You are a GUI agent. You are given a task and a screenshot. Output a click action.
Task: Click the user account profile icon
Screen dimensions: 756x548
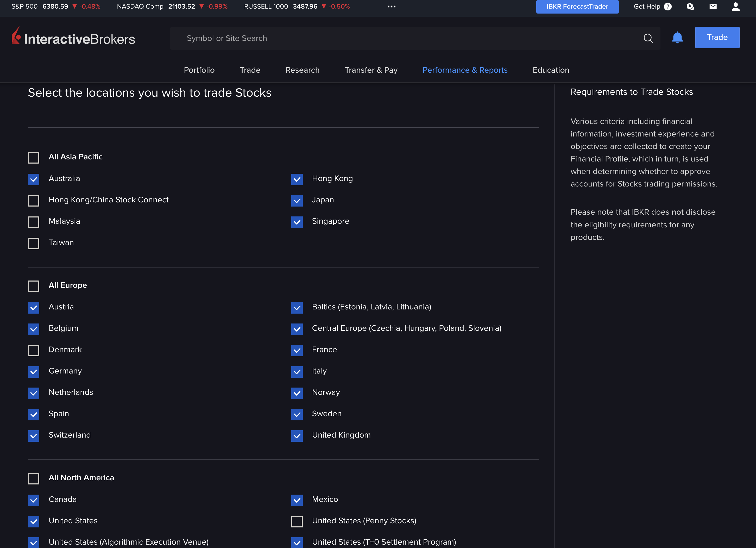[735, 7]
